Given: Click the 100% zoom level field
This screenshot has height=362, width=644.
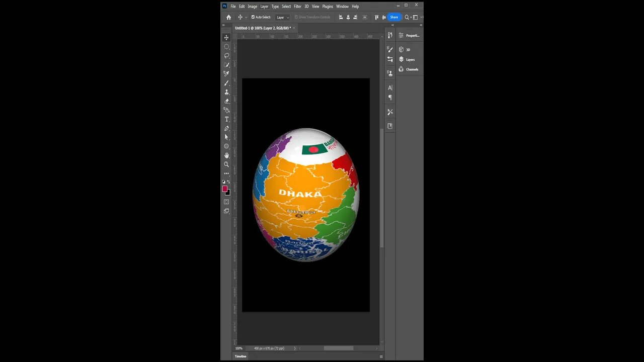Looking at the screenshot, I should [x=239, y=348].
